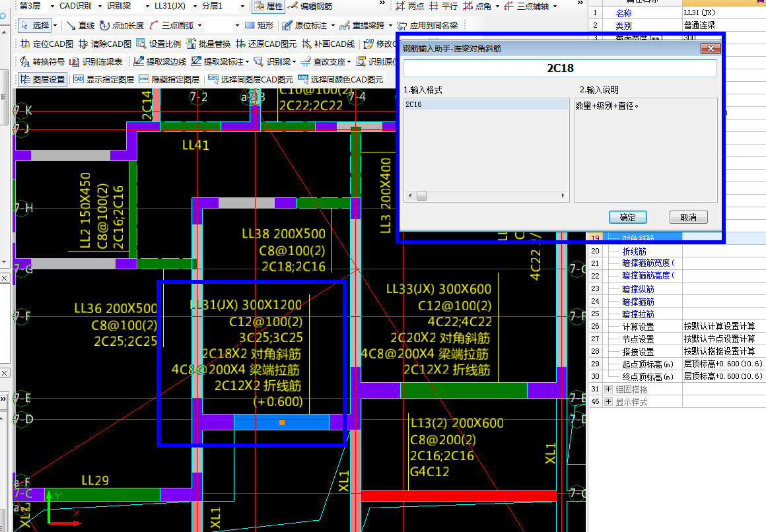The width and height of the screenshot is (766, 532).
Task: Click 选择同颜色CAD图元 tool
Action: [x=341, y=79]
